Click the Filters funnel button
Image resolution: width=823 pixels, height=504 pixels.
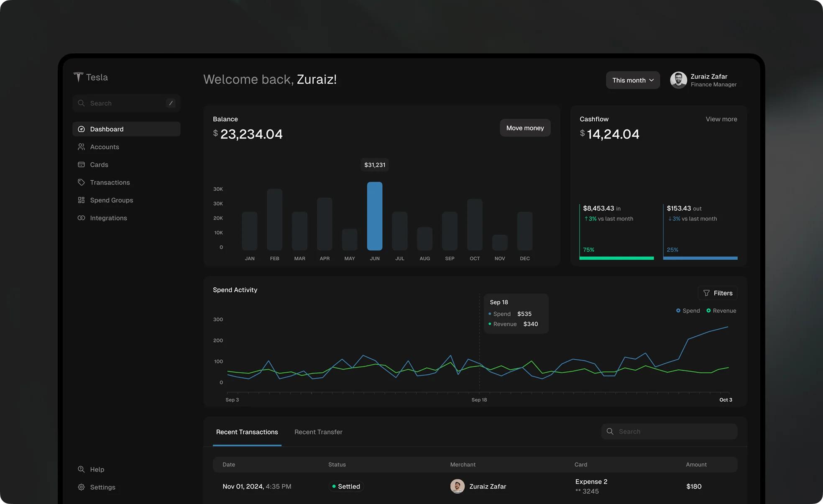[x=717, y=293]
